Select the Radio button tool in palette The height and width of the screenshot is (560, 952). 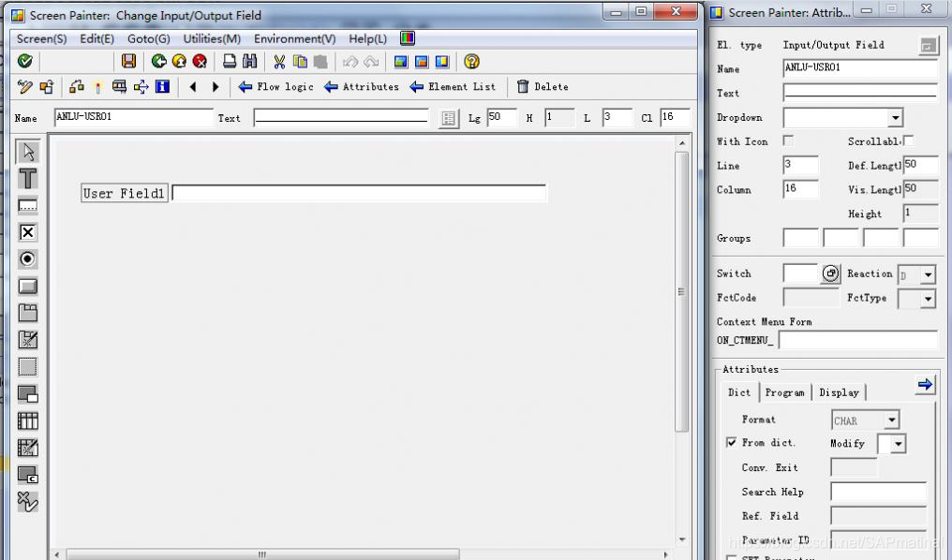tap(27, 259)
